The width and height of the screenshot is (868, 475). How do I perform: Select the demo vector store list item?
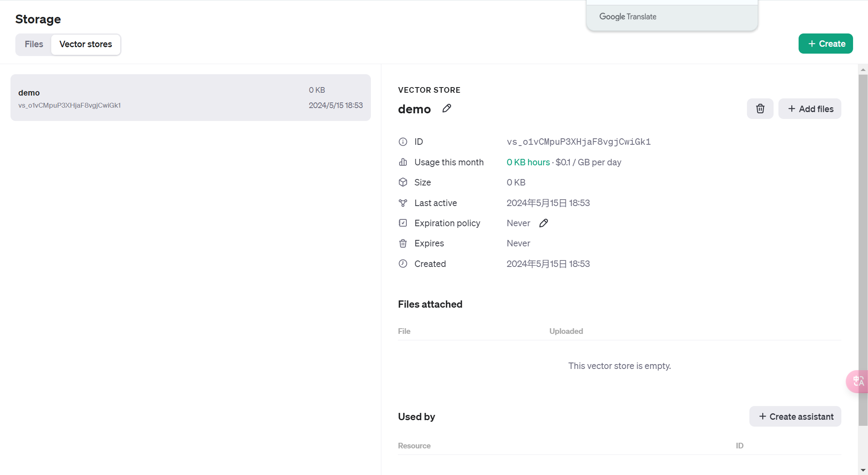190,98
